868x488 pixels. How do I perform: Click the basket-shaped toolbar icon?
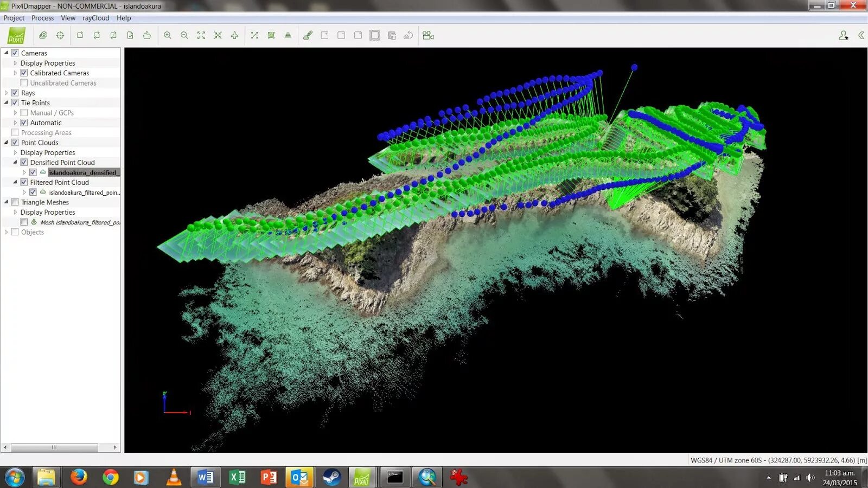(147, 35)
